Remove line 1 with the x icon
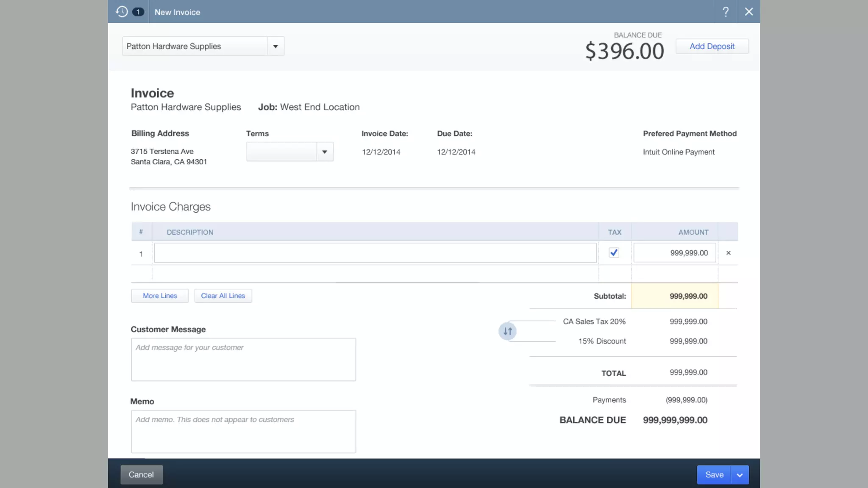 (x=728, y=253)
